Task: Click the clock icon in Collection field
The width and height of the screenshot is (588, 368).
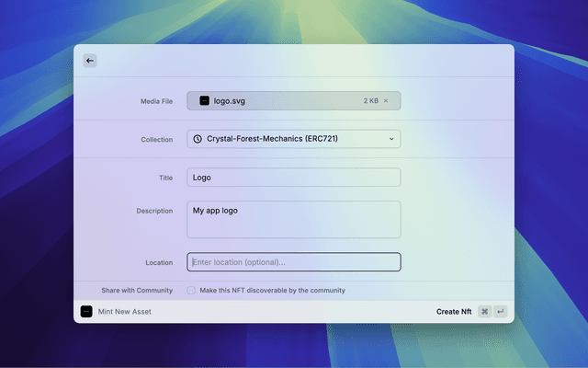Action: tap(198, 139)
